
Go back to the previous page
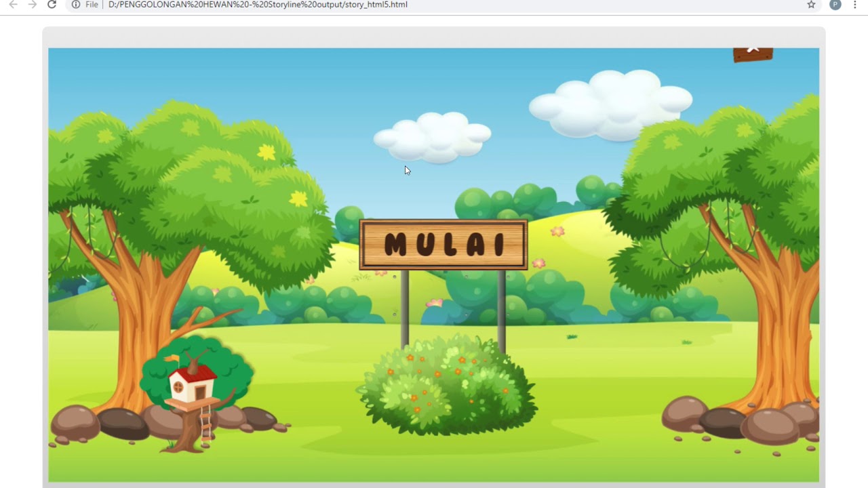coord(13,5)
